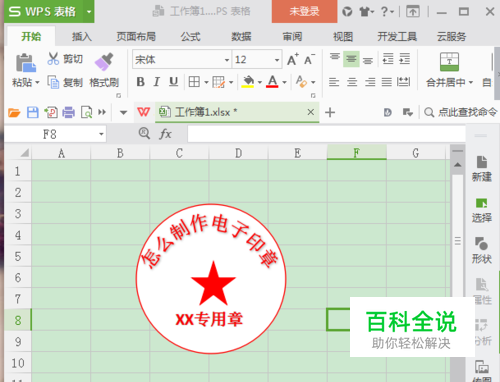Click the open folder icon
Image resolution: width=500 pixels, height=382 pixels.
pos(14,112)
